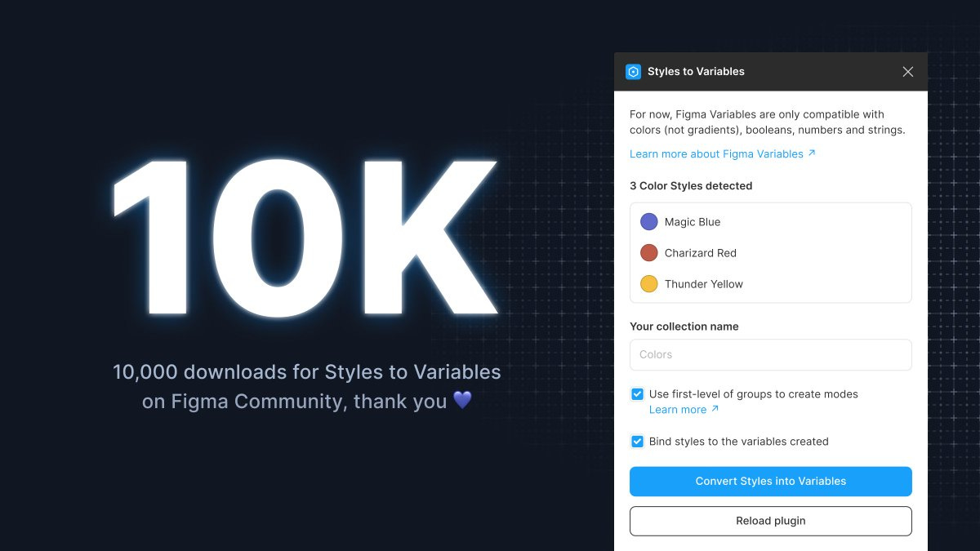Click the Charizard Red color swatch
This screenshot has height=551, width=980.
649,253
